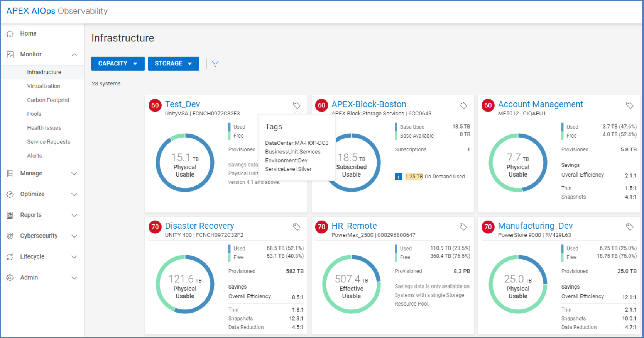Click '582 TB' Provisioned value on Disaster Recovery
This screenshot has width=644, height=338.
(295, 271)
